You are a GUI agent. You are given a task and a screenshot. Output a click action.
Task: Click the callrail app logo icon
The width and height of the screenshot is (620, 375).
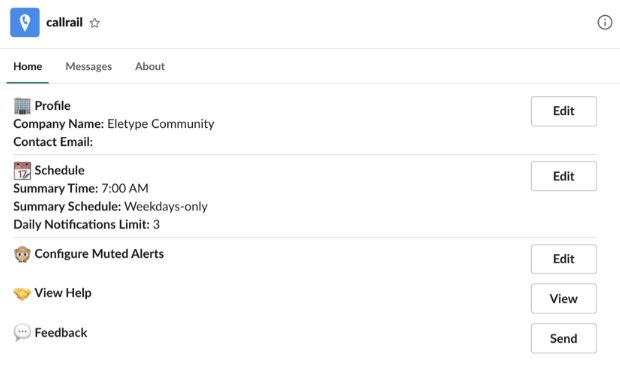[25, 22]
